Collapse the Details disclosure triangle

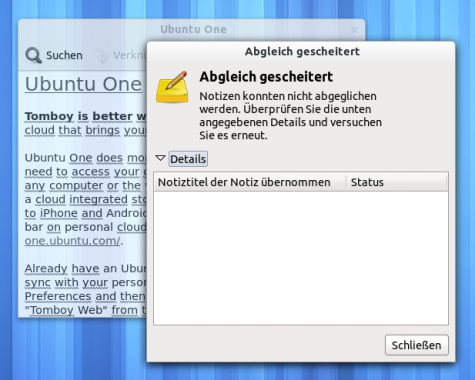point(160,158)
